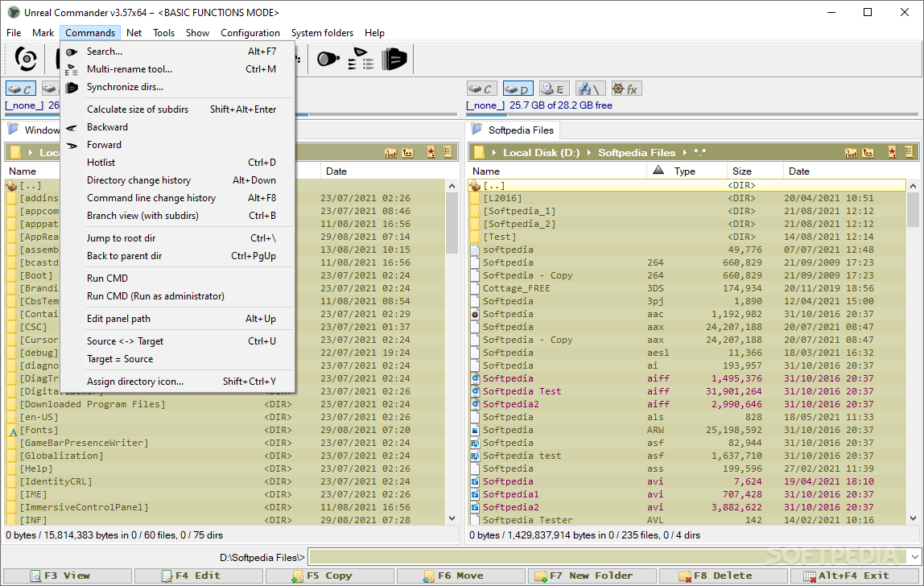Select Assign directory icon... entry
Image resolution: width=924 pixels, height=586 pixels.
click(177, 382)
